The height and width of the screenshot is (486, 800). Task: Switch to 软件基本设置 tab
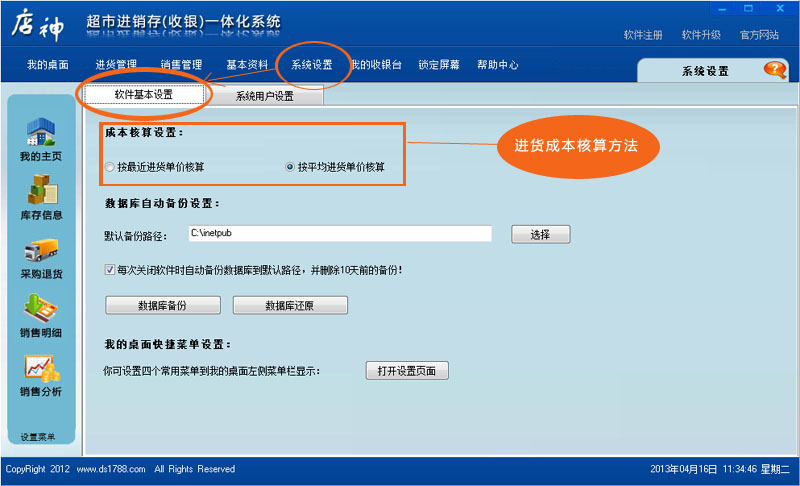point(144,94)
